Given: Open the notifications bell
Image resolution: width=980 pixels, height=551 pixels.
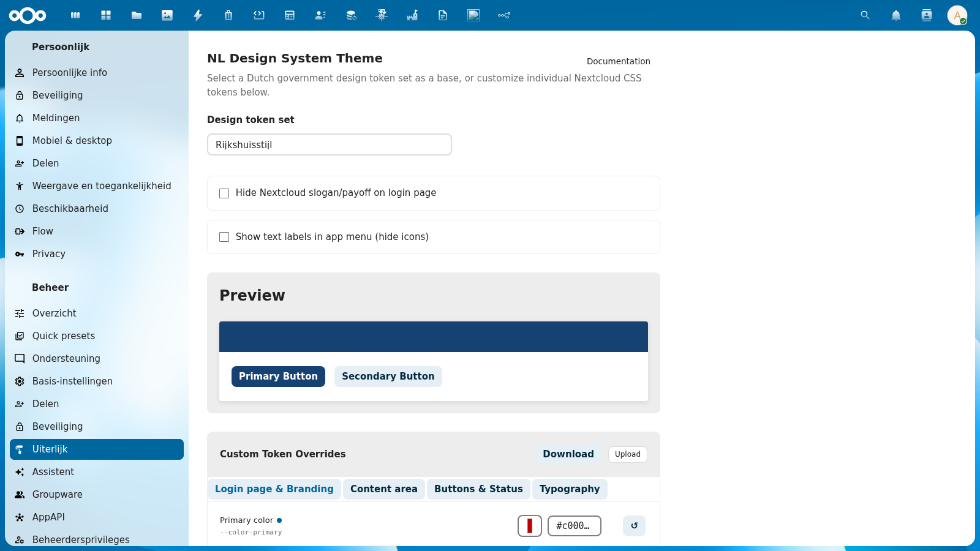Looking at the screenshot, I should (896, 15).
